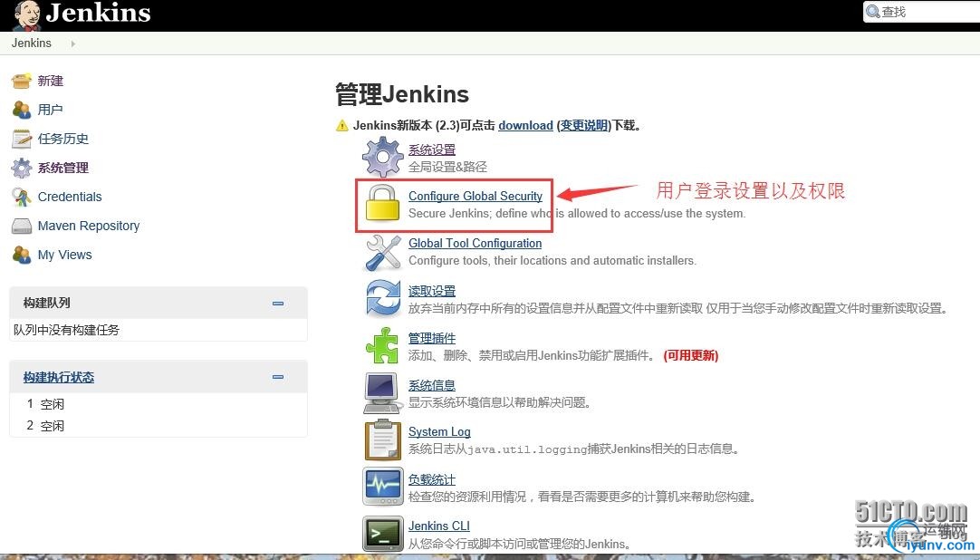980x560 pixels.
Task: Click the wrench and screwdriver tools icon
Action: (x=382, y=253)
